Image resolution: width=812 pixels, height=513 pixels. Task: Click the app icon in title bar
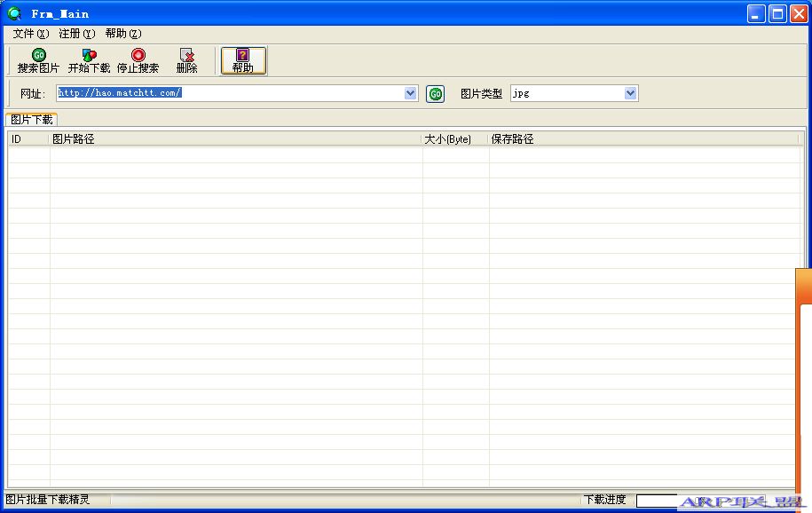[x=14, y=13]
